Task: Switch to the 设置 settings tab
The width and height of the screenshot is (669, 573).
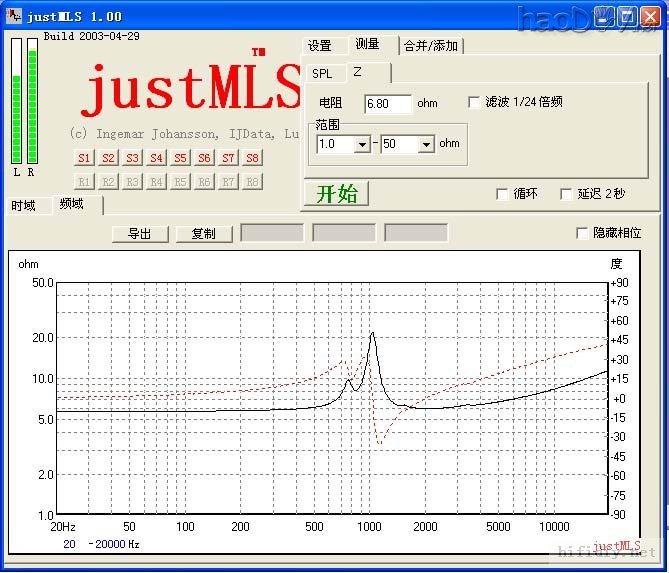Action: (x=320, y=46)
